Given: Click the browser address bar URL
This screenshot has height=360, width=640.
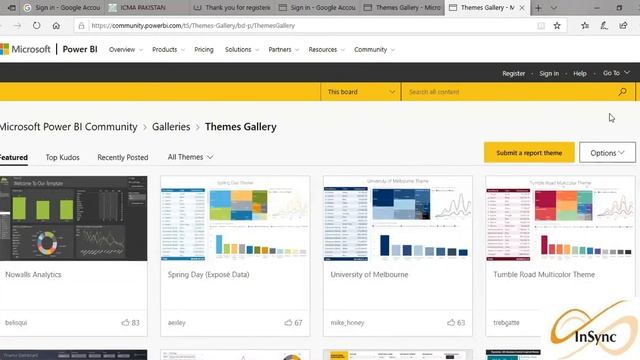Looking at the screenshot, I should click(193, 26).
